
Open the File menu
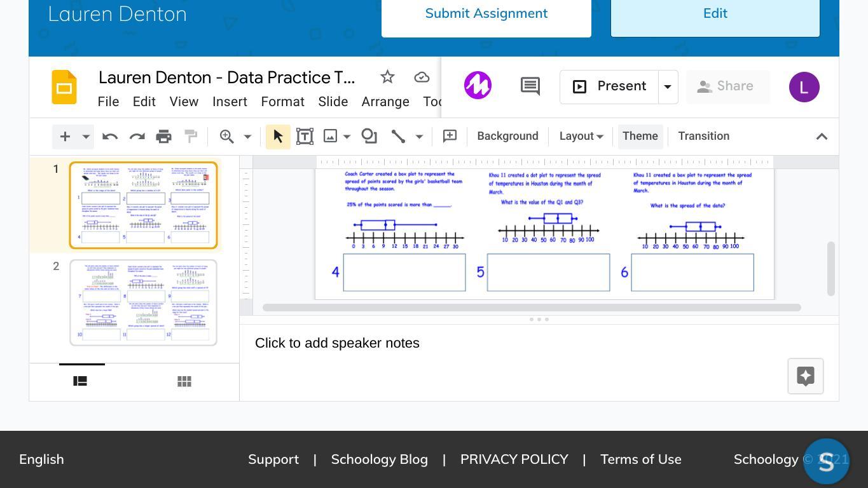coord(108,102)
